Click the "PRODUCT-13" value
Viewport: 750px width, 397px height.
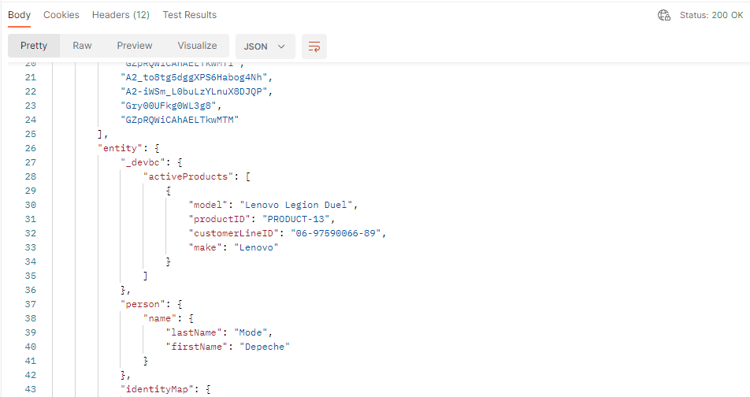[296, 219]
